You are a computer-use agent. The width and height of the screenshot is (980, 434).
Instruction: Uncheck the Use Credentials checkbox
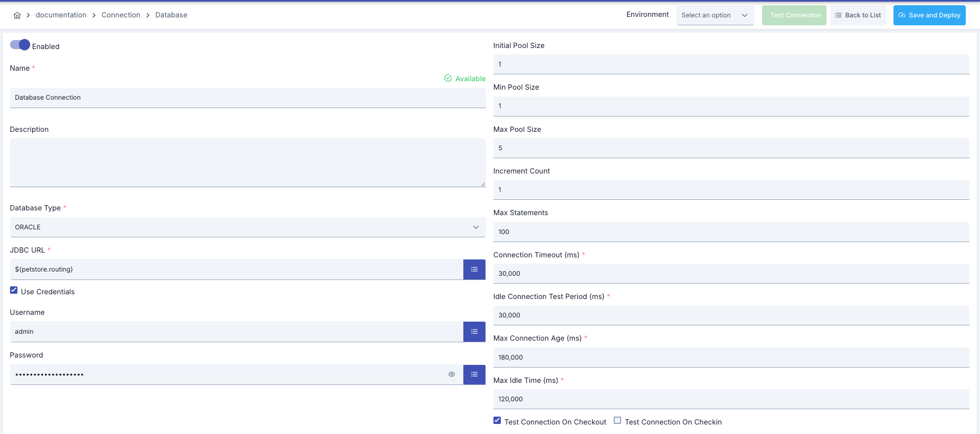tap(14, 291)
